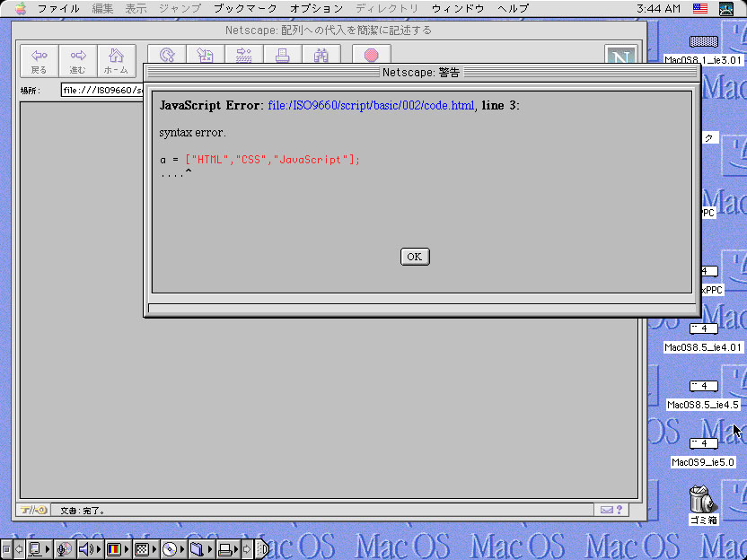
Task: Open the CD disc Control Strip module
Action: (x=173, y=549)
